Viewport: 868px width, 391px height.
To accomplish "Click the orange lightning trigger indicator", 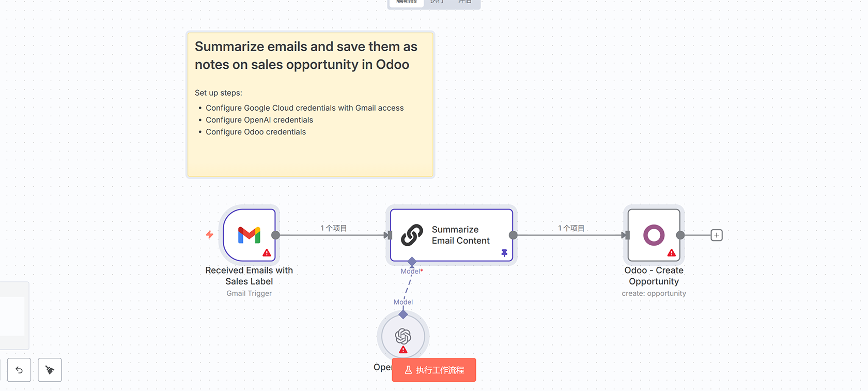I will coord(210,235).
